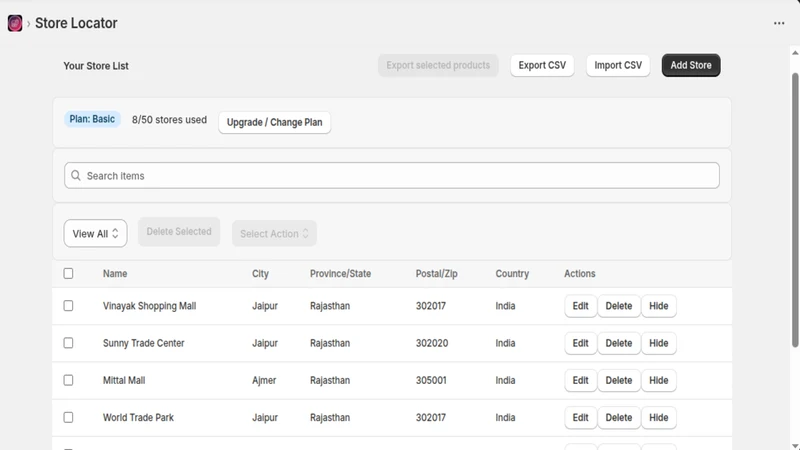Edit the World Trade Park store
The image size is (800, 450).
tap(580, 417)
